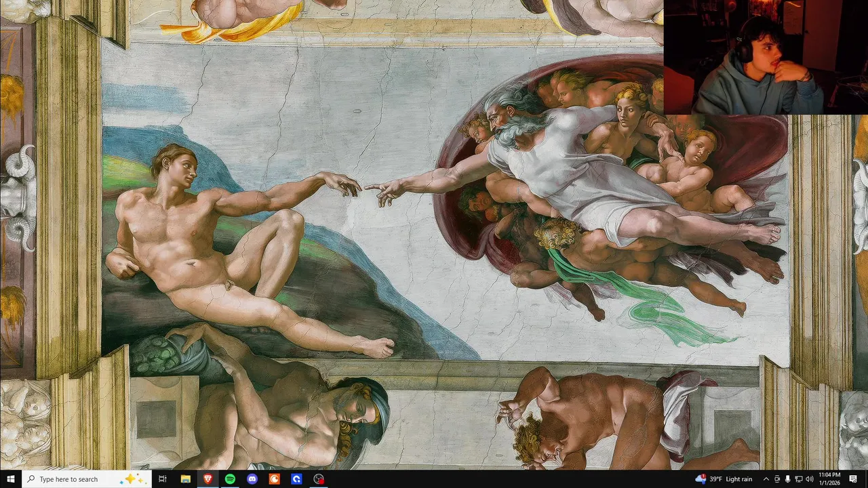
Task: Open the blue arrow taskbar app
Action: coord(296,479)
